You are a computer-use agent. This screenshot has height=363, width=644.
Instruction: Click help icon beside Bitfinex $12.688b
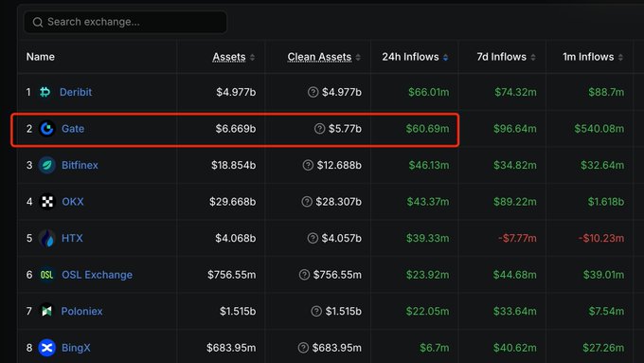coord(308,165)
